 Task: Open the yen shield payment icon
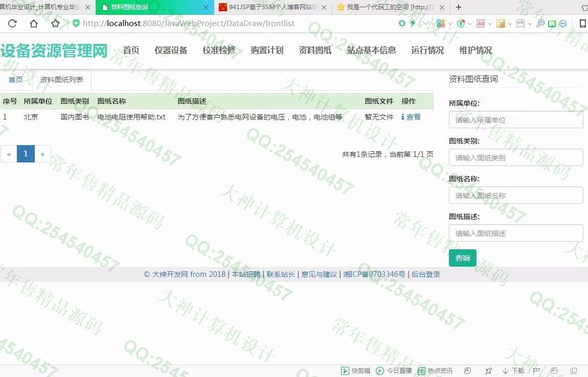461,23
